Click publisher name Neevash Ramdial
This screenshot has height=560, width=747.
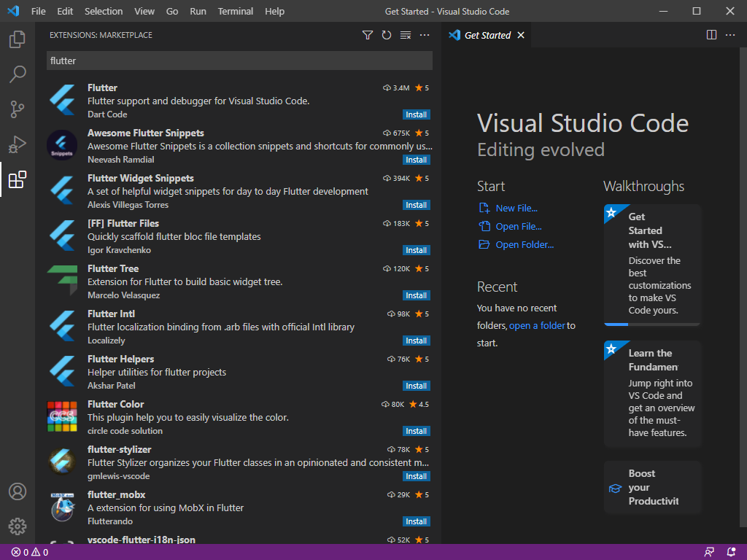pos(120,160)
